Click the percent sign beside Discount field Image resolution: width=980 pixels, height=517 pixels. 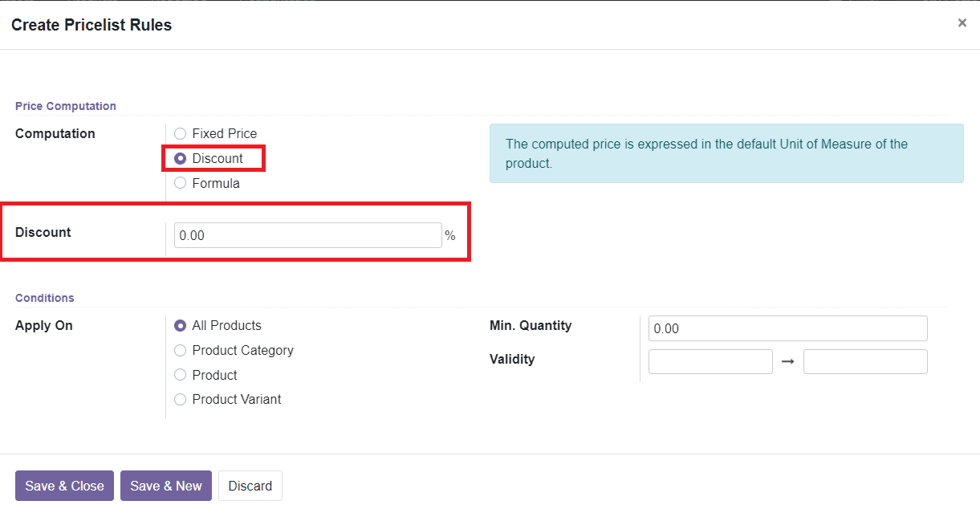[x=450, y=236]
